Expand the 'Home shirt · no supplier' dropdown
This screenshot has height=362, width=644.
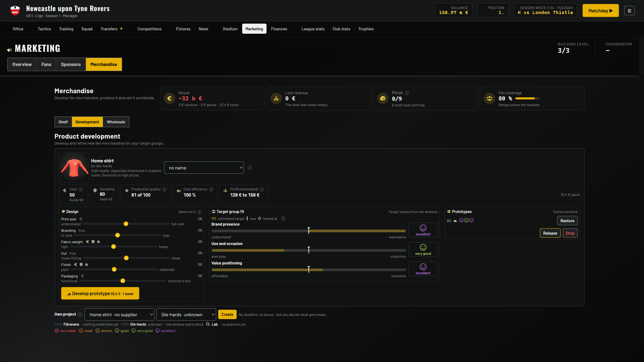119,314
